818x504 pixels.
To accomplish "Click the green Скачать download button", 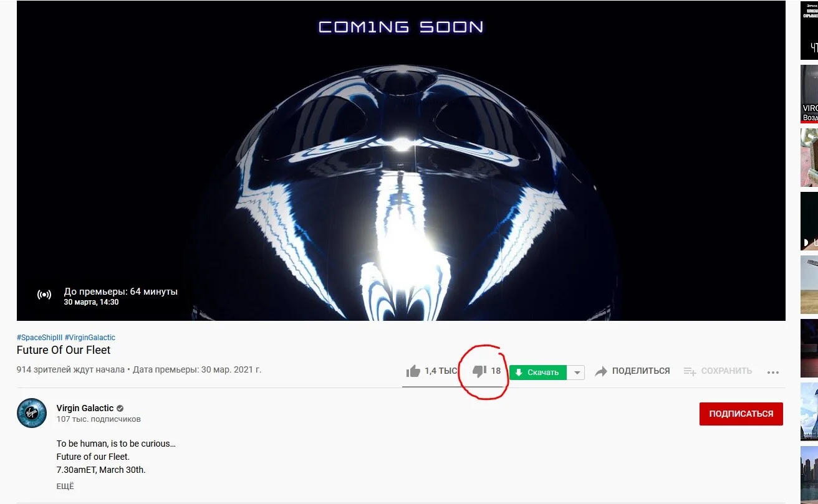I will pyautogui.click(x=538, y=373).
